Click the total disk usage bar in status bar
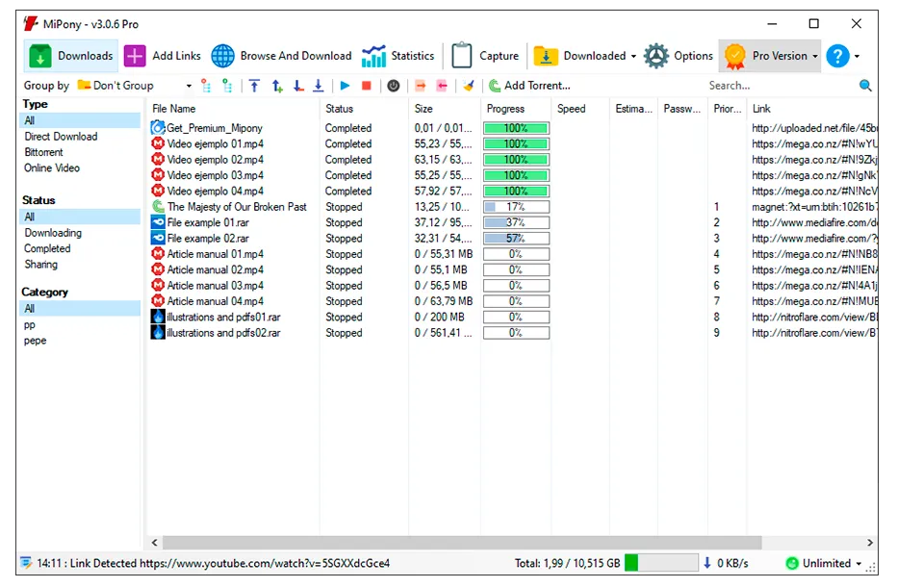This screenshot has height=588, width=897. tap(661, 563)
